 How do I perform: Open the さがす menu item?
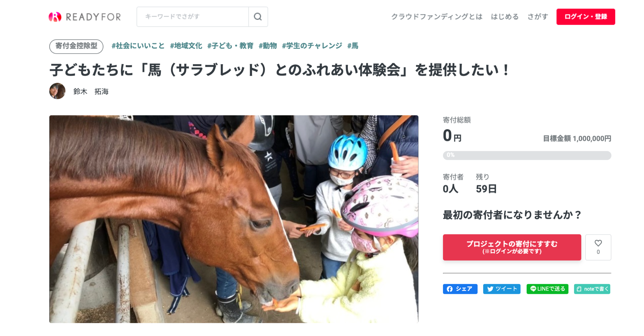point(538,17)
